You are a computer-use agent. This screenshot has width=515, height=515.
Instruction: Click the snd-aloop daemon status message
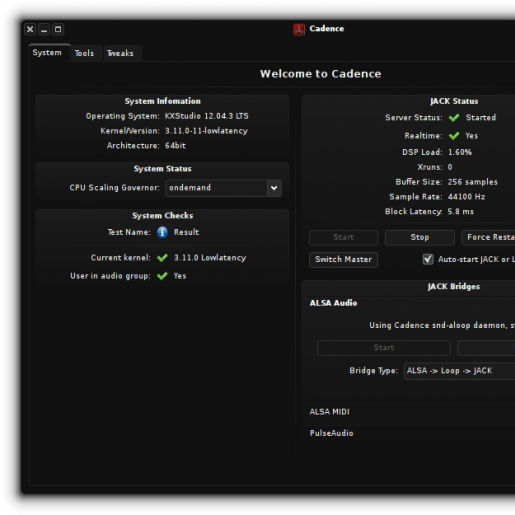click(x=442, y=325)
